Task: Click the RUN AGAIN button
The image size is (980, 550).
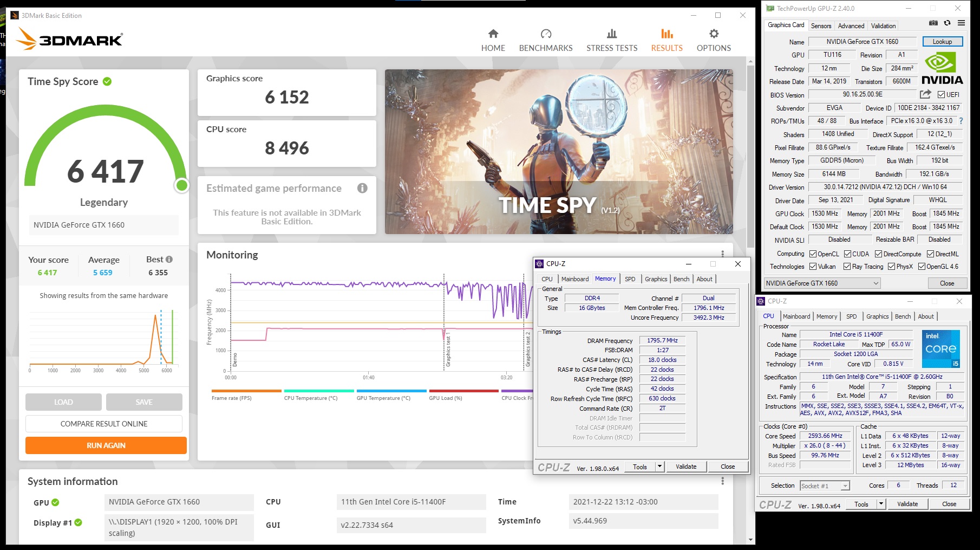Action: (x=106, y=445)
